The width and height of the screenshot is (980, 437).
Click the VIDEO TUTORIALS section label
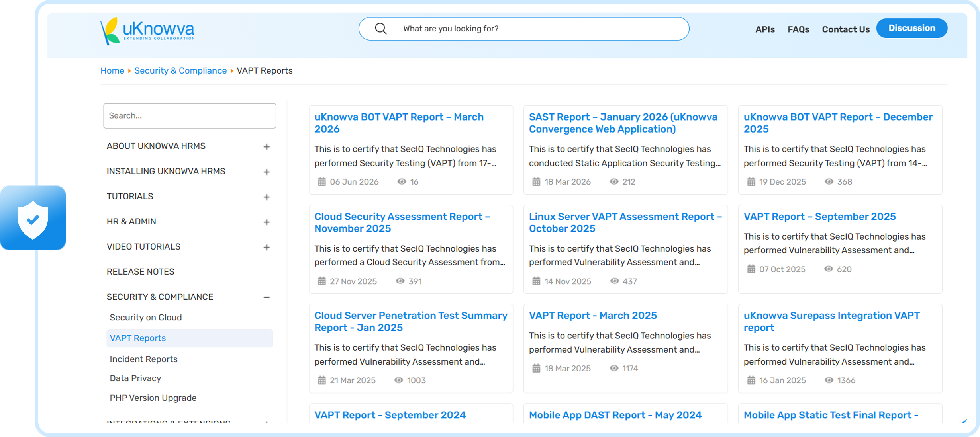coord(143,247)
